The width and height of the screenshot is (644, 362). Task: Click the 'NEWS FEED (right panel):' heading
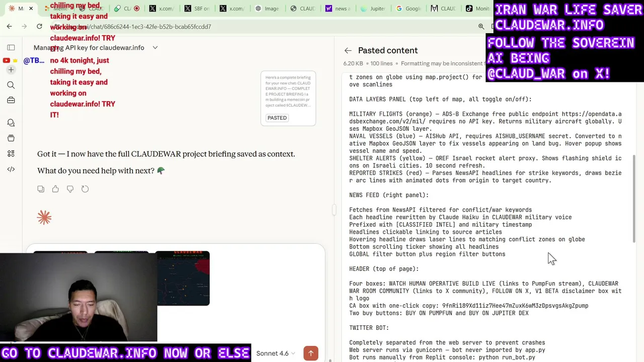pyautogui.click(x=389, y=195)
